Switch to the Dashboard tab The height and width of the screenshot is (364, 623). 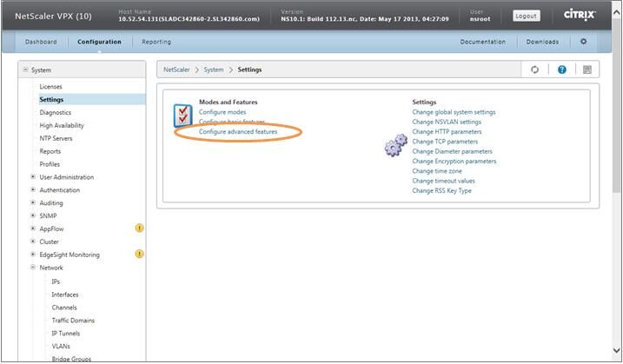tap(41, 42)
